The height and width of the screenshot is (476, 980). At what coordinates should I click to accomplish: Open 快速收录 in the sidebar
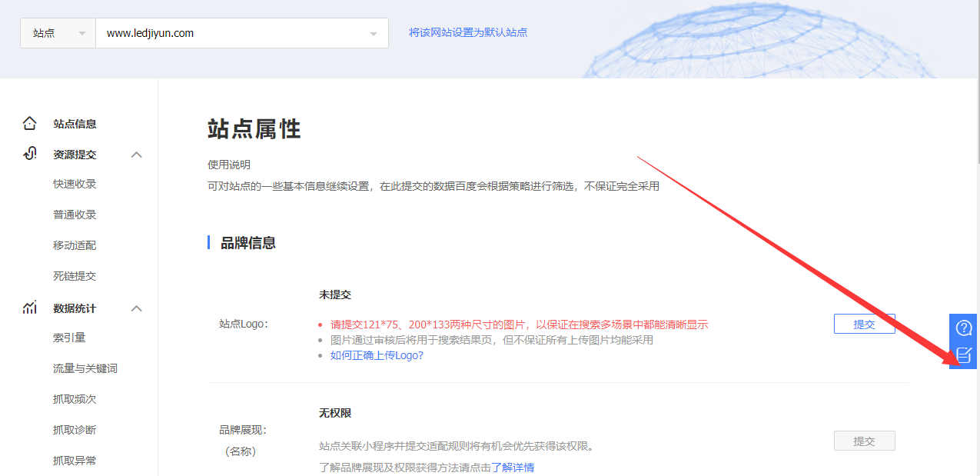(75, 184)
